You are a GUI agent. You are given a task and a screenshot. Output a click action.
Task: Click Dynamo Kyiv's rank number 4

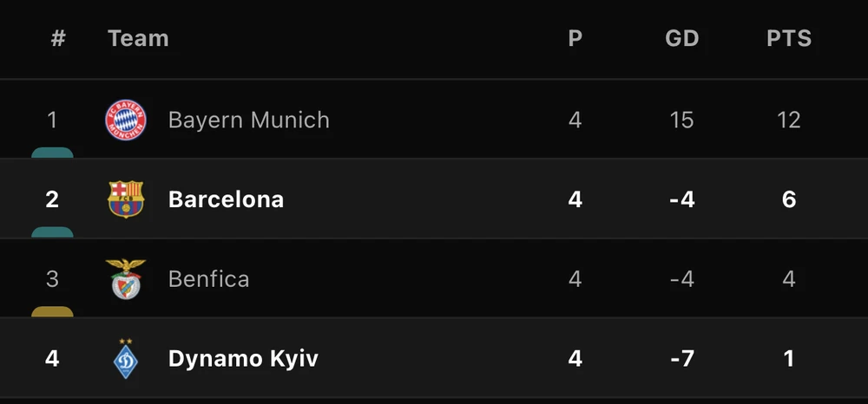pos(52,358)
